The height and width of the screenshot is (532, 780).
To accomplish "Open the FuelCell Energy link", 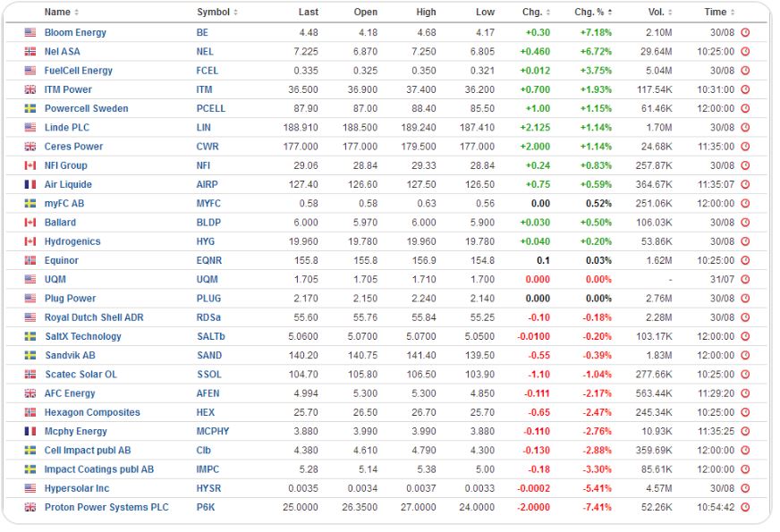I will pyautogui.click(x=79, y=71).
